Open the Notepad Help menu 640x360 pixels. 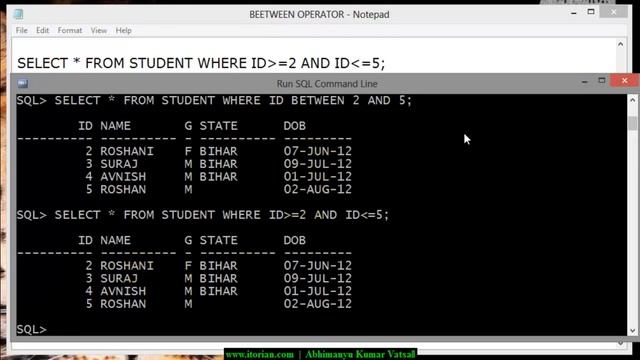click(x=123, y=31)
